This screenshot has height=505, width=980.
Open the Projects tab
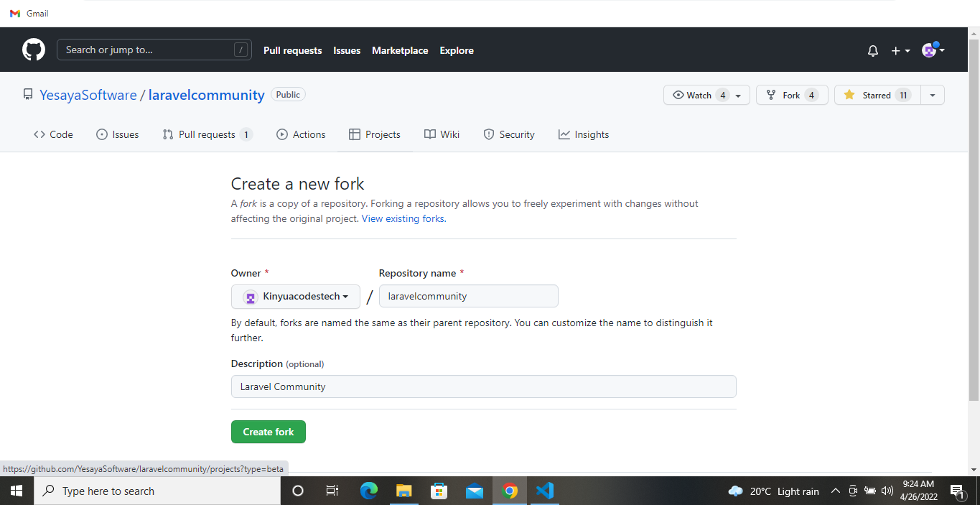(x=375, y=134)
